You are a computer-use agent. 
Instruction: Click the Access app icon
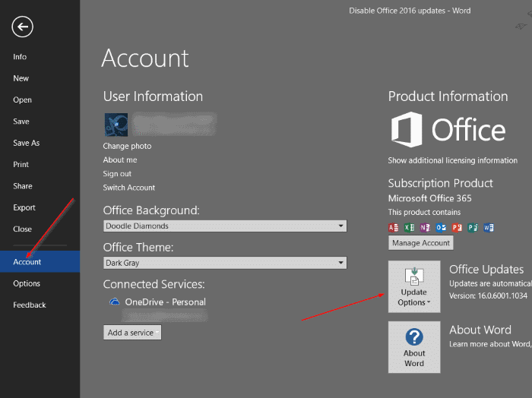(x=393, y=227)
